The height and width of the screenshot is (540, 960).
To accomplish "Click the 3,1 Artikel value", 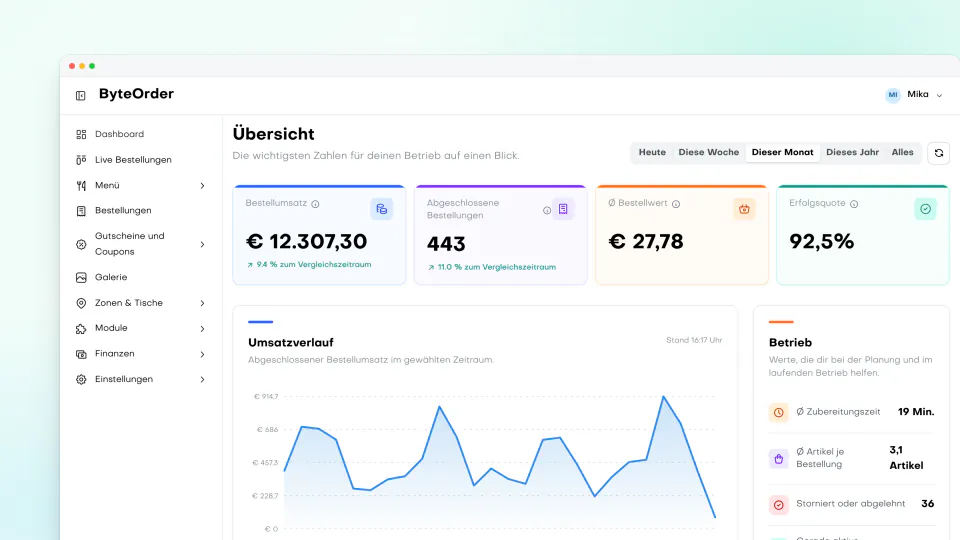I will point(906,458).
